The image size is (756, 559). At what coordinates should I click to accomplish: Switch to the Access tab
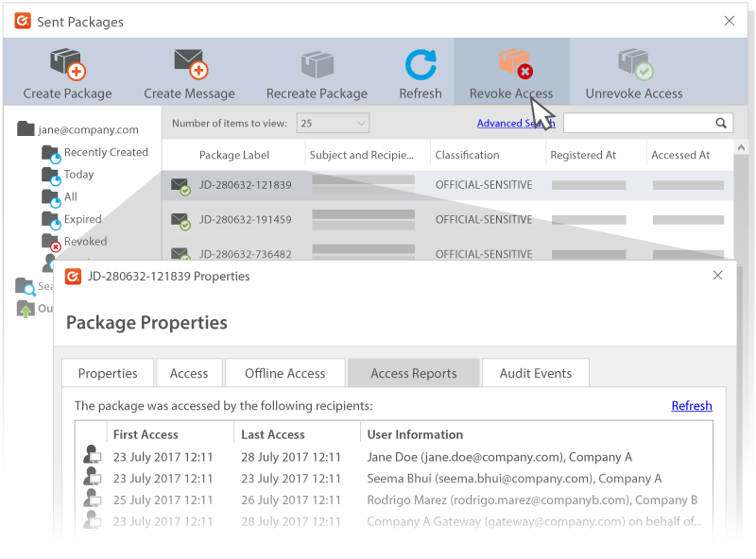(x=189, y=373)
